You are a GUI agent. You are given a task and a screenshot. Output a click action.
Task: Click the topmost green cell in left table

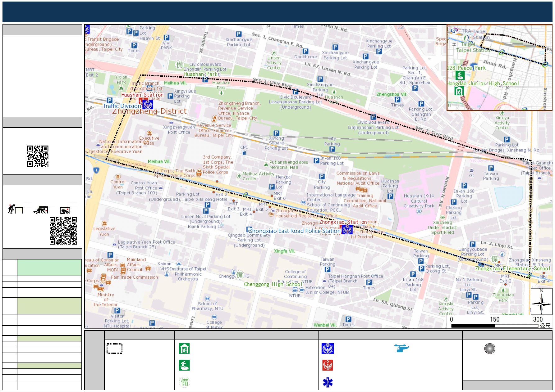49,268
